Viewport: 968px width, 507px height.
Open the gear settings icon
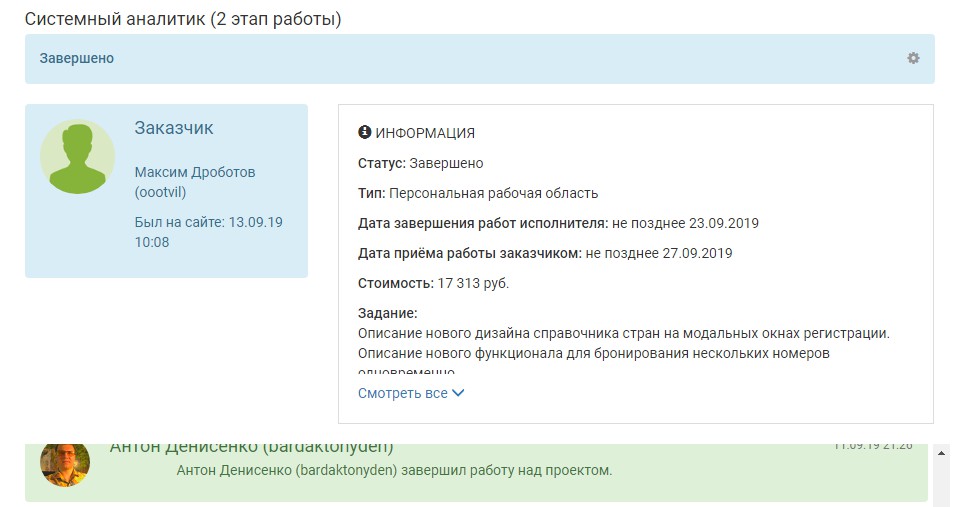click(913, 58)
